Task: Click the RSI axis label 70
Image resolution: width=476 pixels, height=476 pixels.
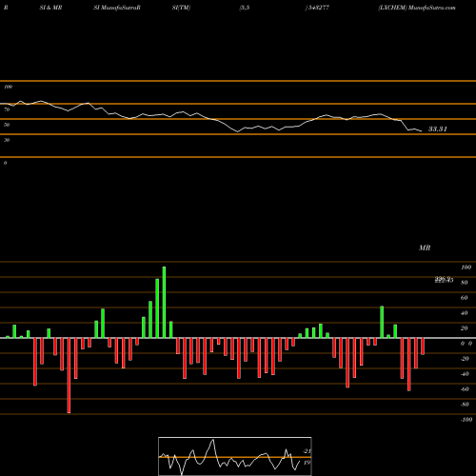Action: [x=7, y=109]
